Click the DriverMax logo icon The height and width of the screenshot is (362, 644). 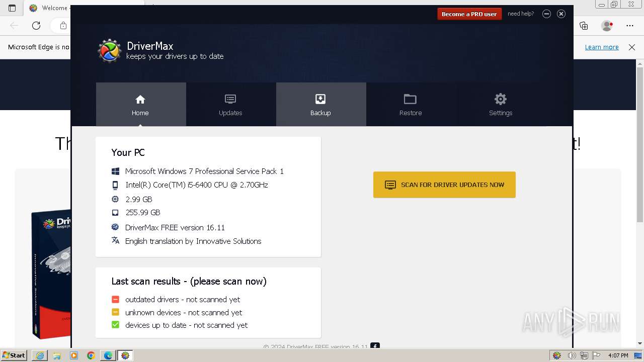pos(109,51)
